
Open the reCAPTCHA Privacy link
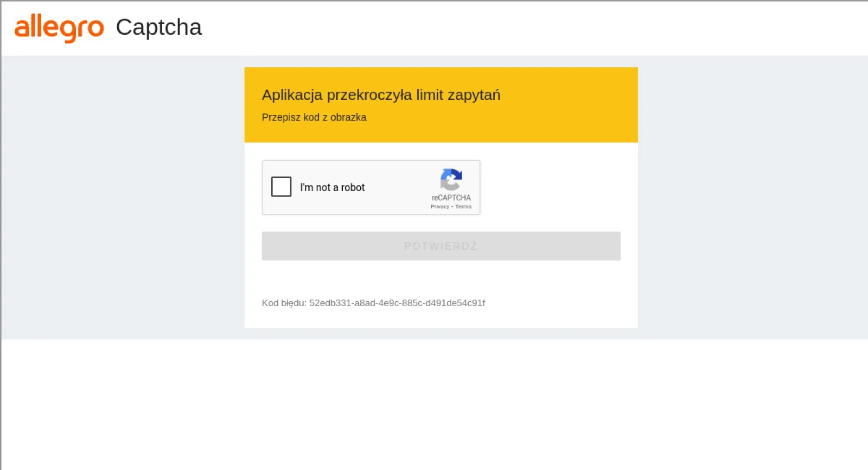click(x=439, y=207)
